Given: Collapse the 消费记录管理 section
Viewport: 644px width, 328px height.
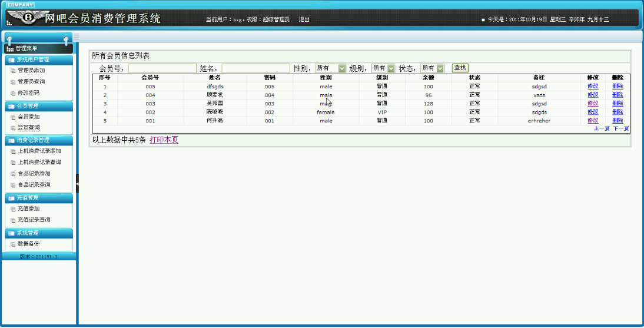Looking at the screenshot, I should point(39,141).
